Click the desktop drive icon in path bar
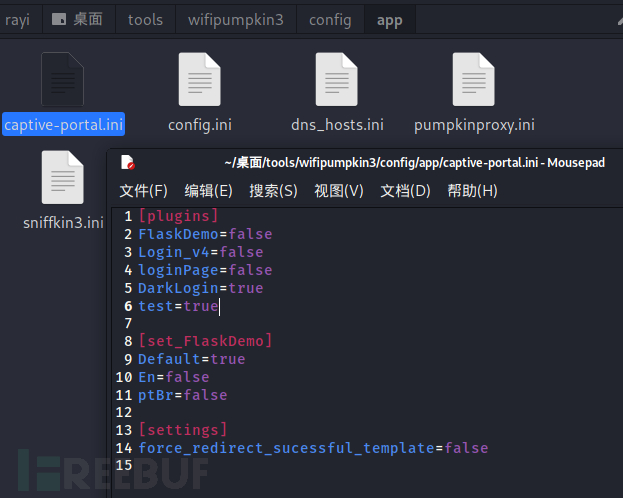623x498 pixels. coord(59,19)
